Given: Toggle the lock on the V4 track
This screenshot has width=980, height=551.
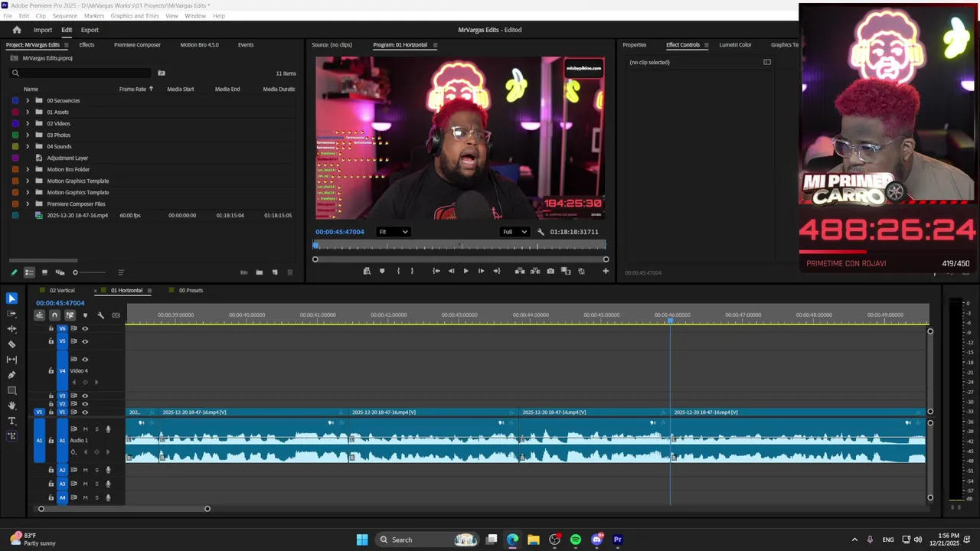Looking at the screenshot, I should 51,370.
